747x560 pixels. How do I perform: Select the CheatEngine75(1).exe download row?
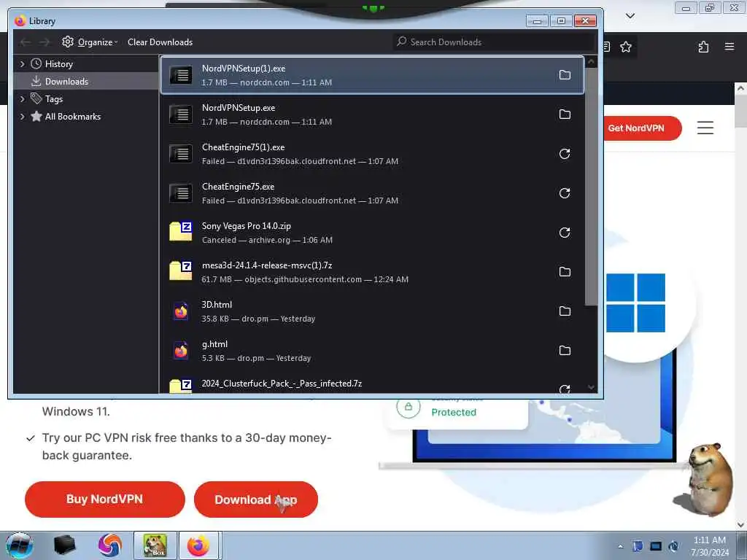click(x=371, y=154)
